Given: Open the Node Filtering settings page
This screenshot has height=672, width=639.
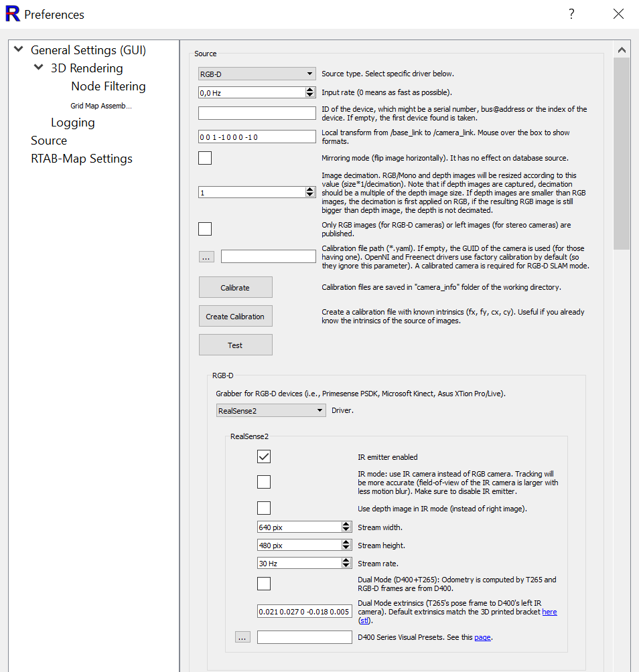Looking at the screenshot, I should (109, 86).
